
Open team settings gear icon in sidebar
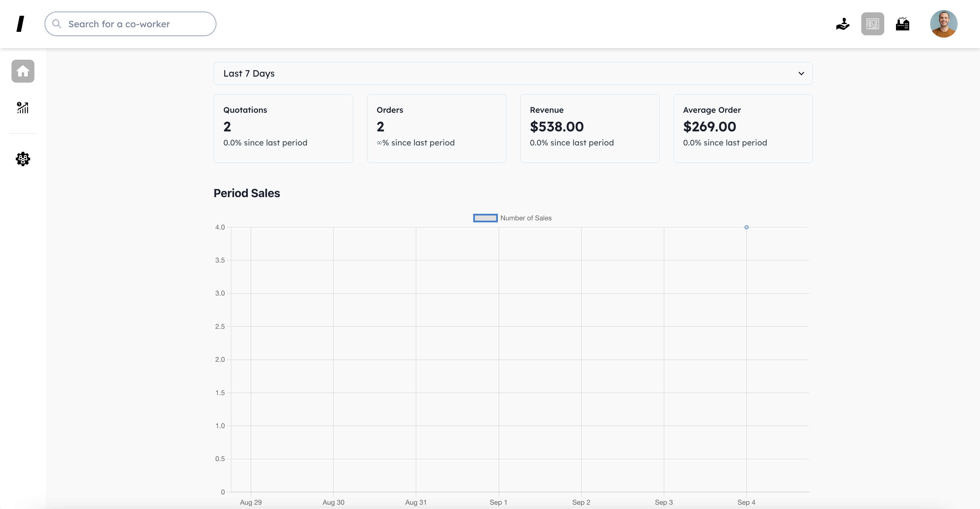[x=23, y=159]
